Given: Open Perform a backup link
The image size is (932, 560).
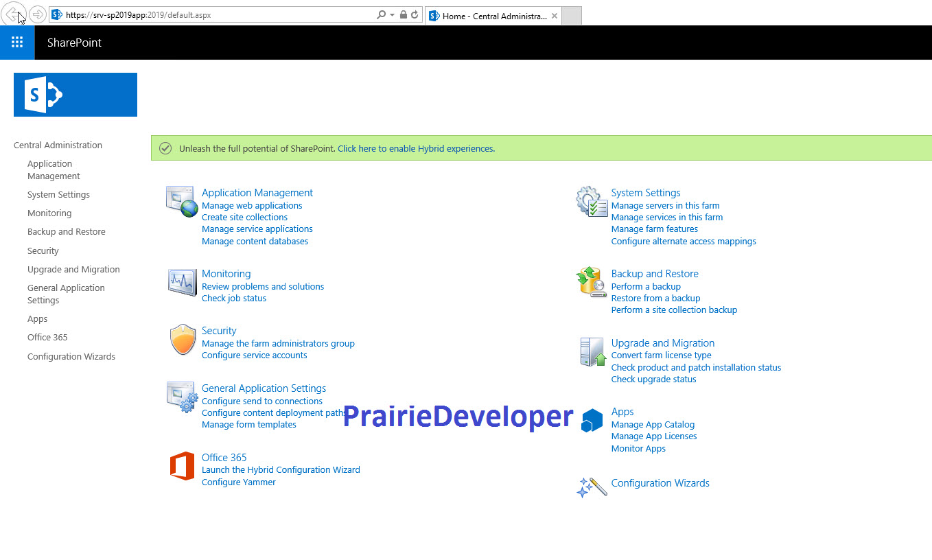Looking at the screenshot, I should tap(646, 287).
